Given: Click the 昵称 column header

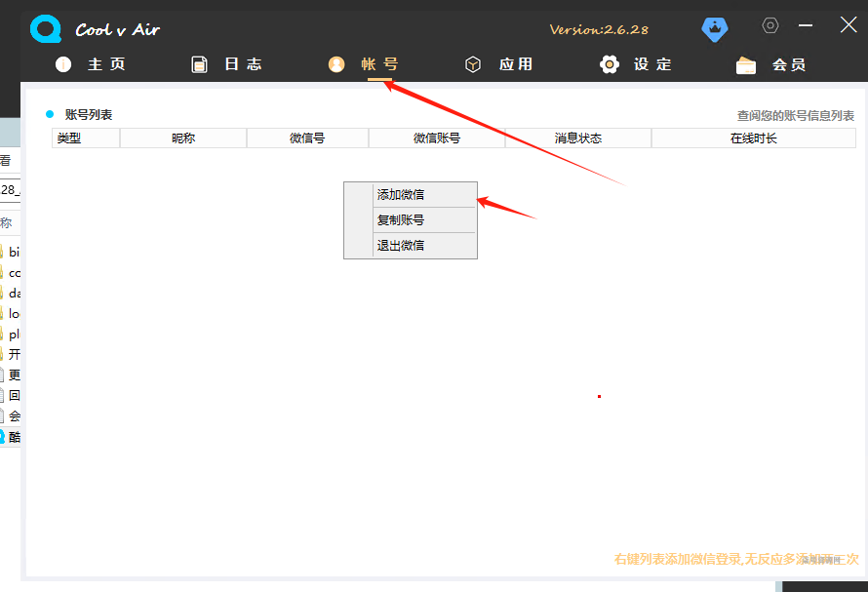Looking at the screenshot, I should coord(183,138).
